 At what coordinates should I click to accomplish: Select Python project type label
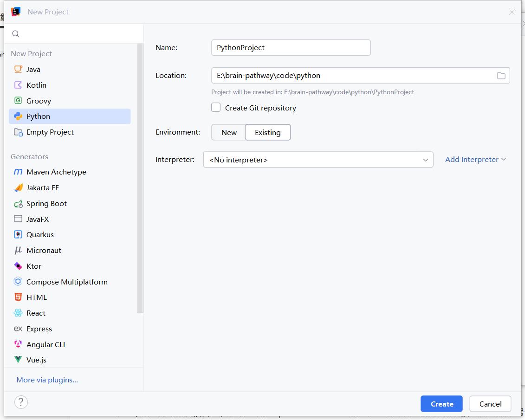38,116
